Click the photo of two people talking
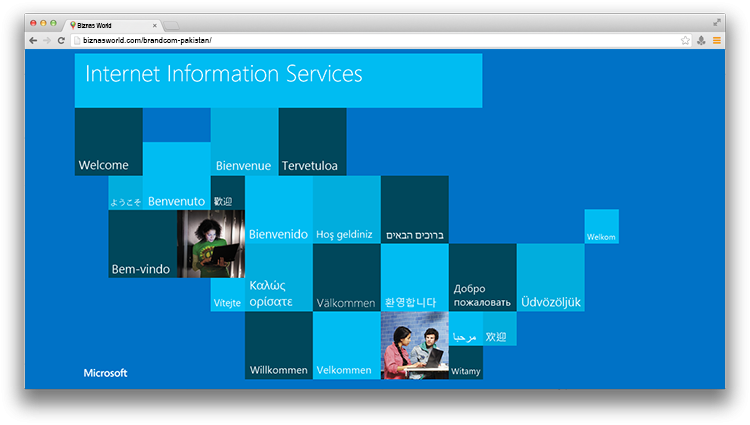750x425 pixels. pos(414,346)
